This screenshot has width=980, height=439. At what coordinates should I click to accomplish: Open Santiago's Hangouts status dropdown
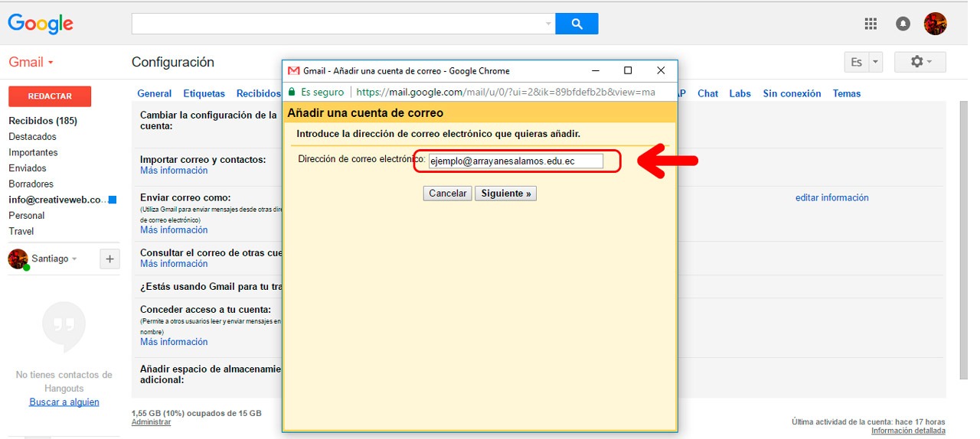point(74,259)
